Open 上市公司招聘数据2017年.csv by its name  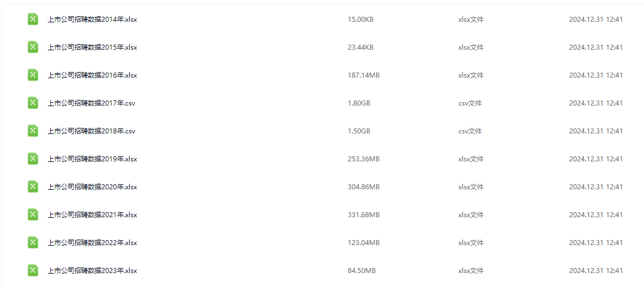91,103
